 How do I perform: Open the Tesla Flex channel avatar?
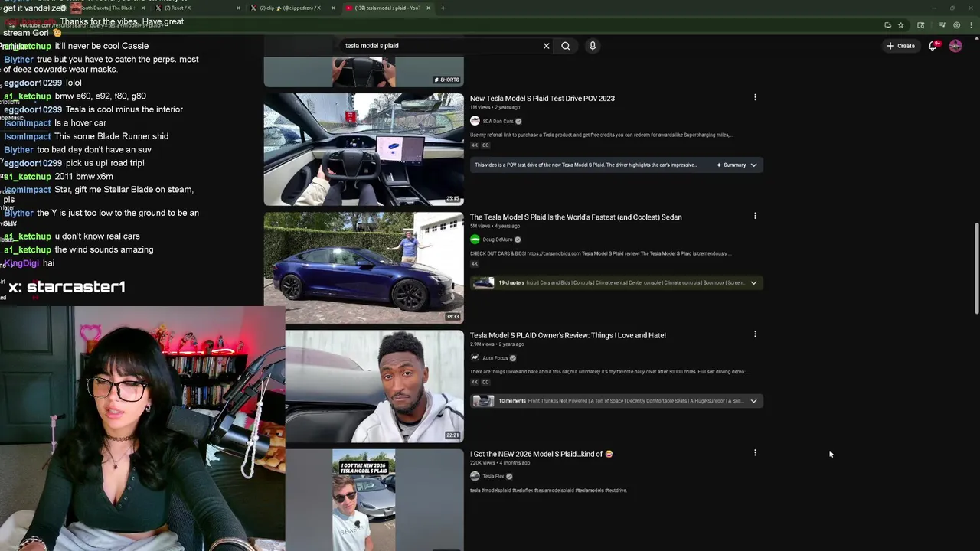pyautogui.click(x=475, y=476)
